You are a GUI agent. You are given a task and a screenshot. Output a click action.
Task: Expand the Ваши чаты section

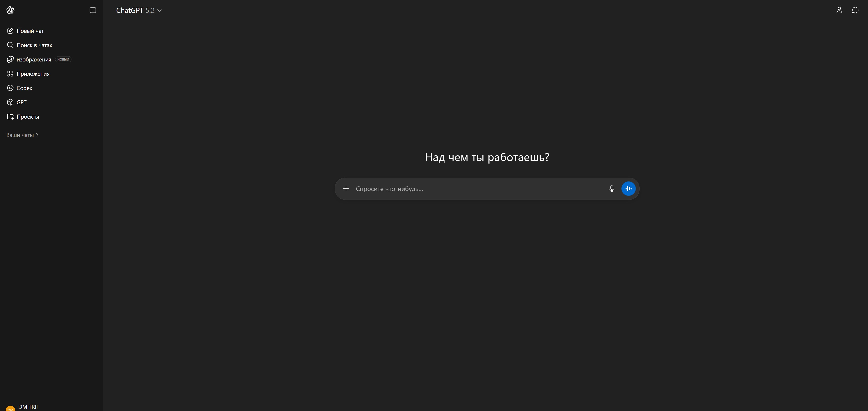pos(22,135)
